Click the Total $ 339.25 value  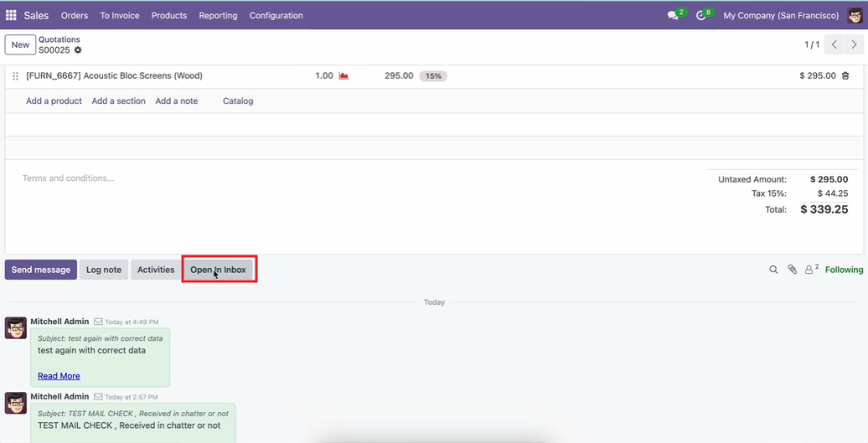click(824, 209)
